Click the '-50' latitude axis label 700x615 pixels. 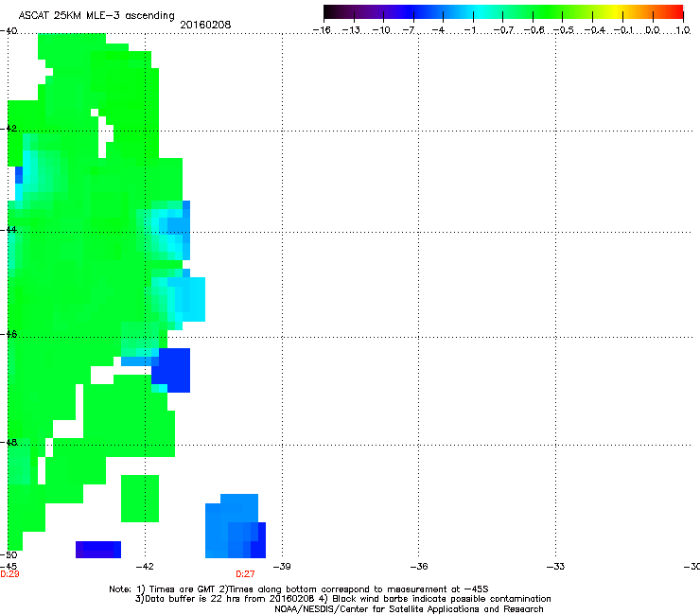click(9, 555)
